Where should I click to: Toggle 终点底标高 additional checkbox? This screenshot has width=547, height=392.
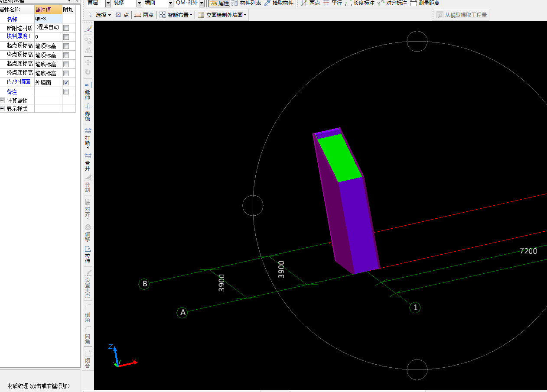click(x=66, y=73)
